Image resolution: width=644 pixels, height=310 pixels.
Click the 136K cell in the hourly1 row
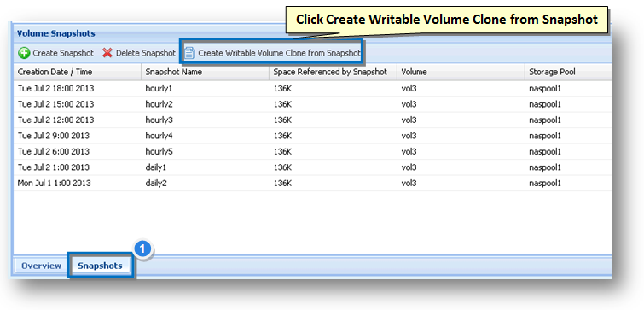pos(334,89)
